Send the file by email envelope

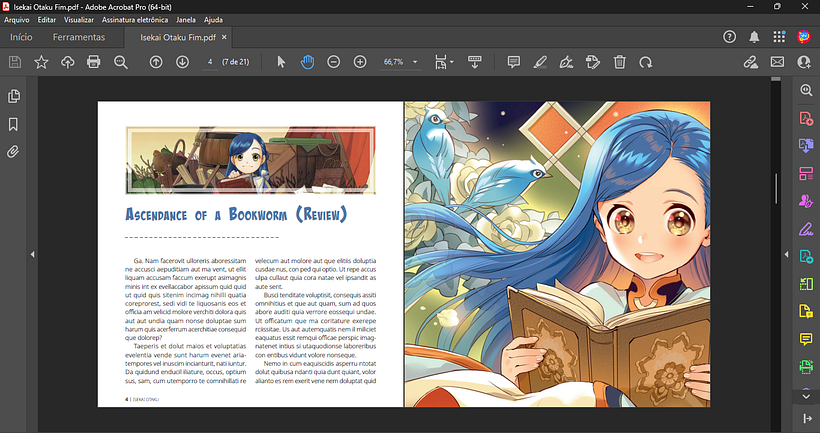pyautogui.click(x=777, y=62)
